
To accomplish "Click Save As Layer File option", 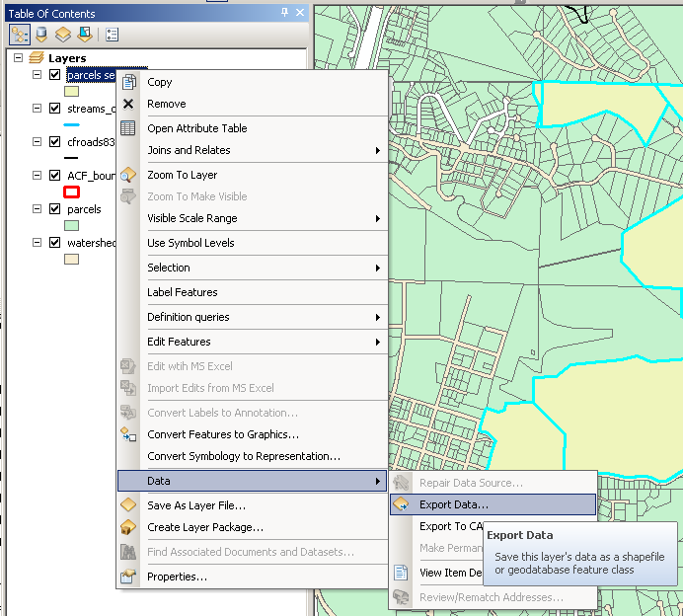I will click(195, 505).
